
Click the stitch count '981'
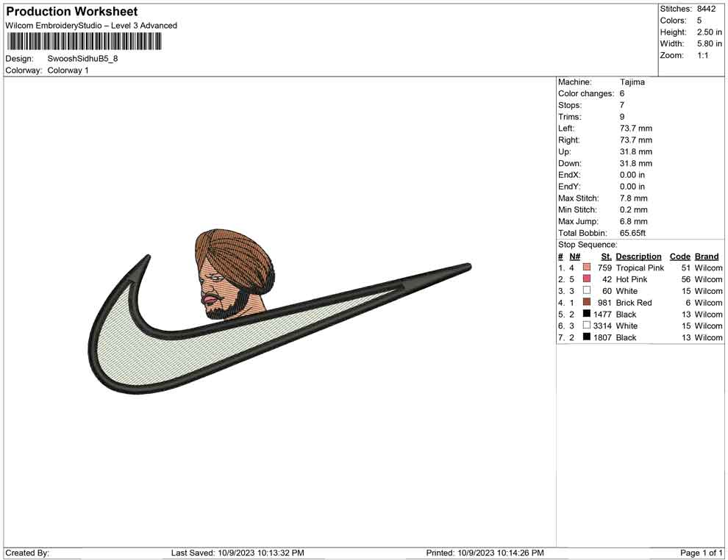(604, 303)
